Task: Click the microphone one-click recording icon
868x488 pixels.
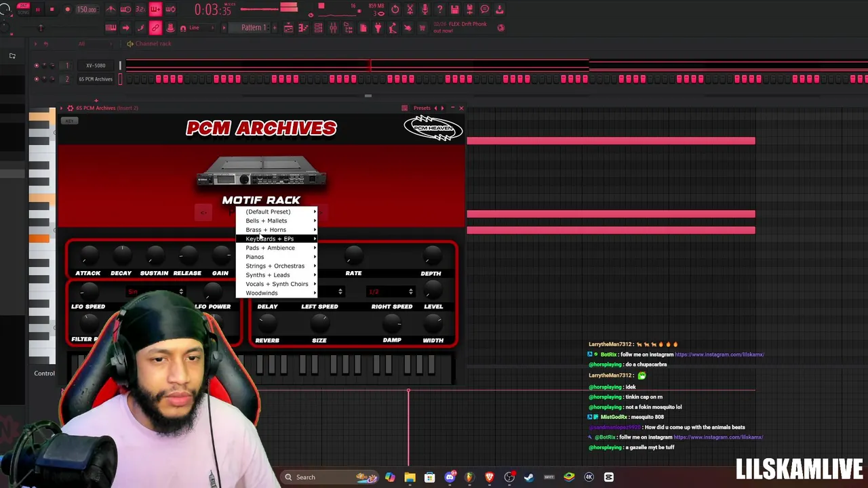Action: (x=425, y=9)
